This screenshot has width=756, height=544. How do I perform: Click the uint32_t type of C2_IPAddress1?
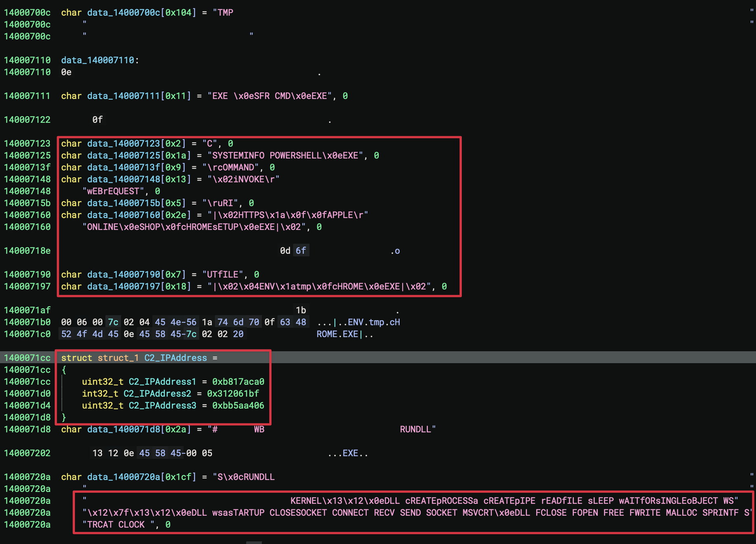coord(102,381)
